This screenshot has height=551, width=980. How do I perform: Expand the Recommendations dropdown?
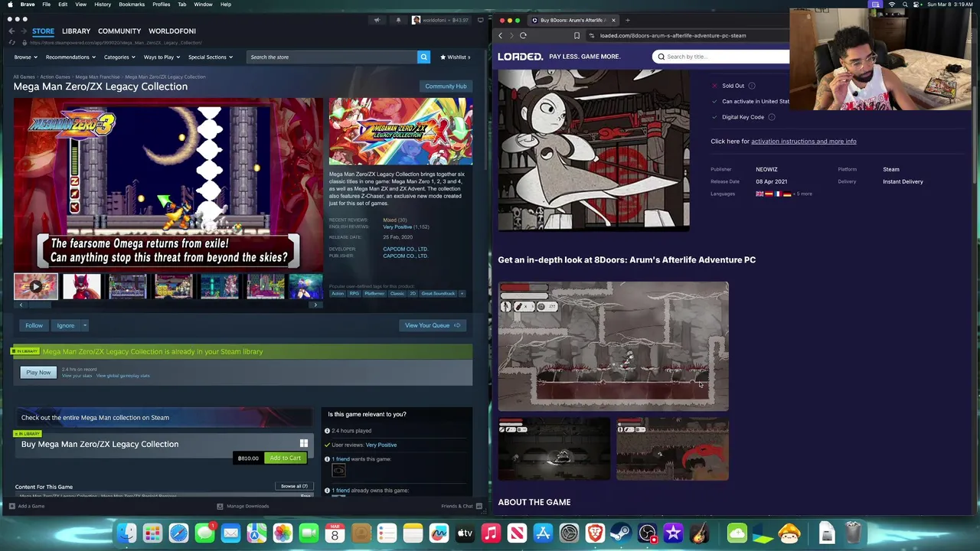pyautogui.click(x=70, y=57)
